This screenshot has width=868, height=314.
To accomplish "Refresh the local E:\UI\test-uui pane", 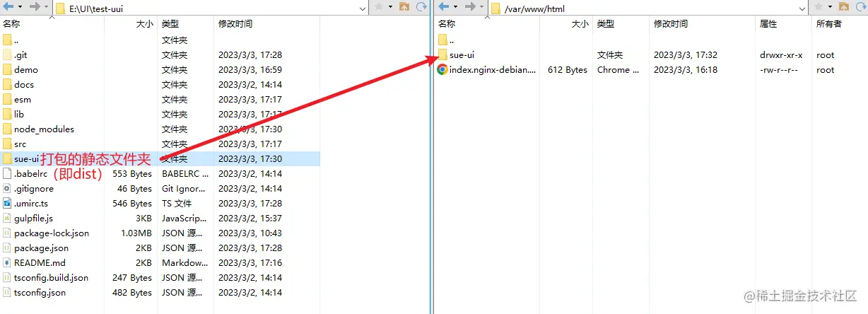I will (421, 7).
